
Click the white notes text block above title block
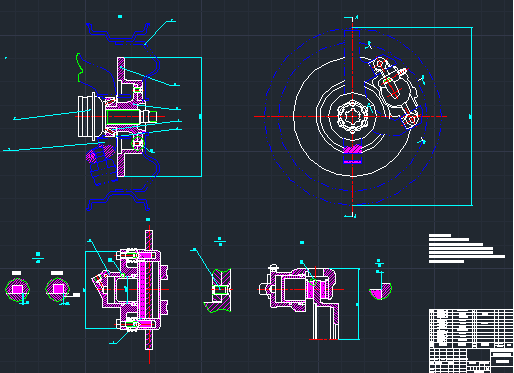pyautogui.click(x=467, y=249)
